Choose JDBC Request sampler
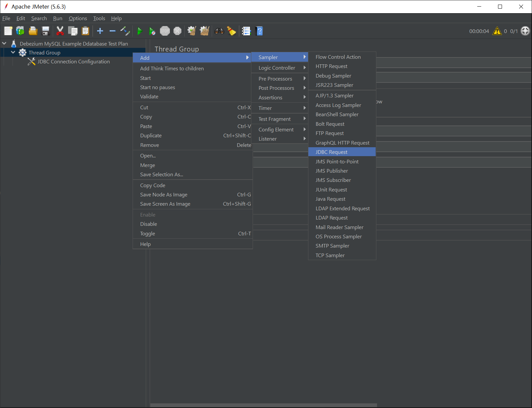Screen dimensions: 532x408 pos(342,152)
